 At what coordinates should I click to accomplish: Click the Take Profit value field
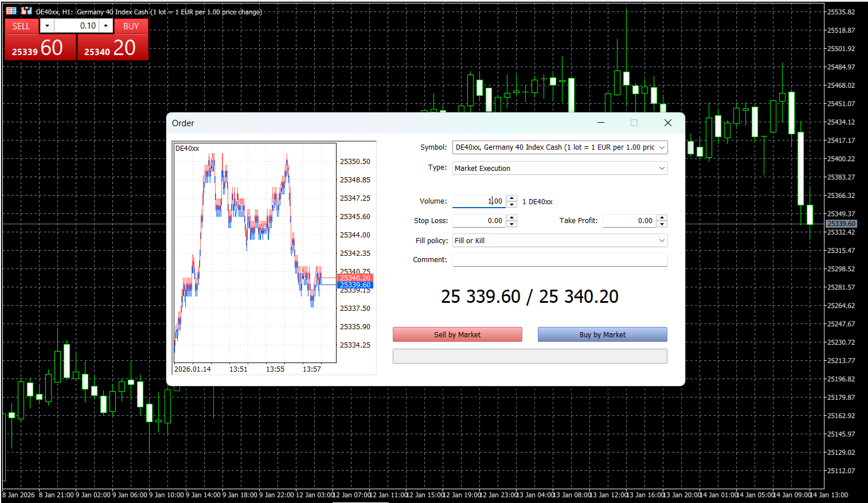coord(630,221)
